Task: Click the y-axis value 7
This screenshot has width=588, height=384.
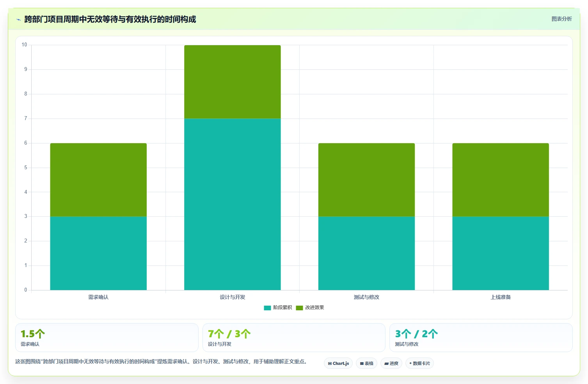Action: click(26, 118)
